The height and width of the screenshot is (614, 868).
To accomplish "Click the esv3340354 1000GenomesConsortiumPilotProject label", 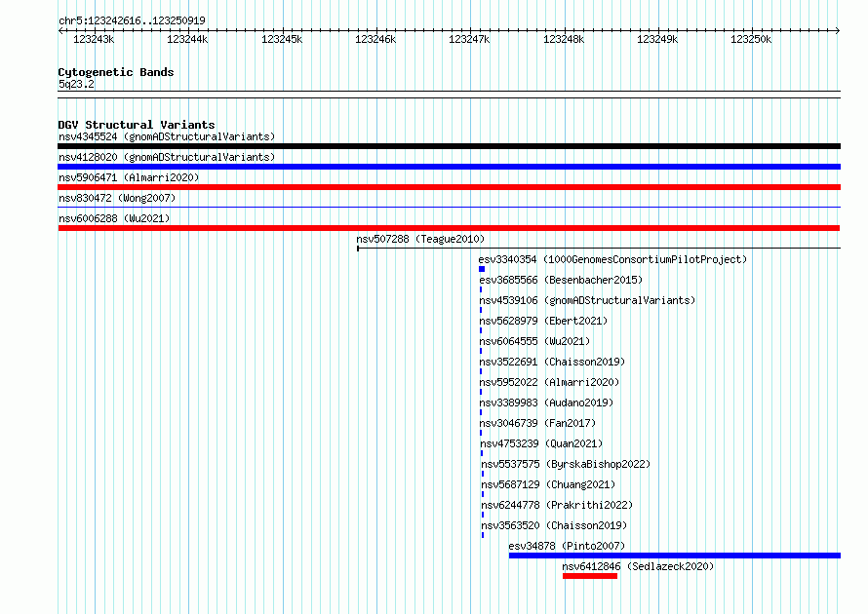I will click(x=612, y=259).
